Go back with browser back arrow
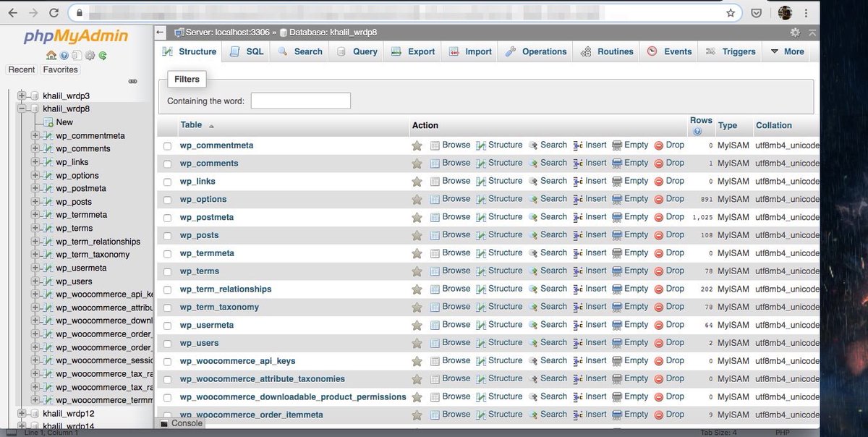 pyautogui.click(x=12, y=13)
